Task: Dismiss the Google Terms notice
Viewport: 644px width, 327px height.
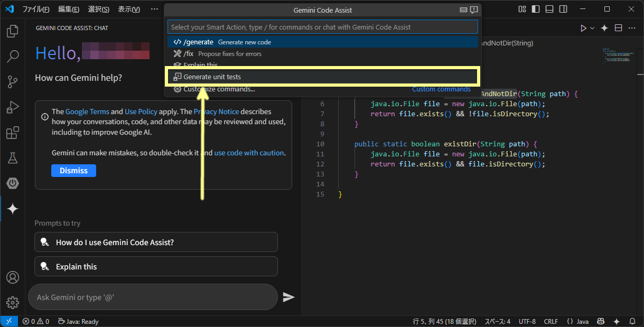Action: tap(73, 170)
